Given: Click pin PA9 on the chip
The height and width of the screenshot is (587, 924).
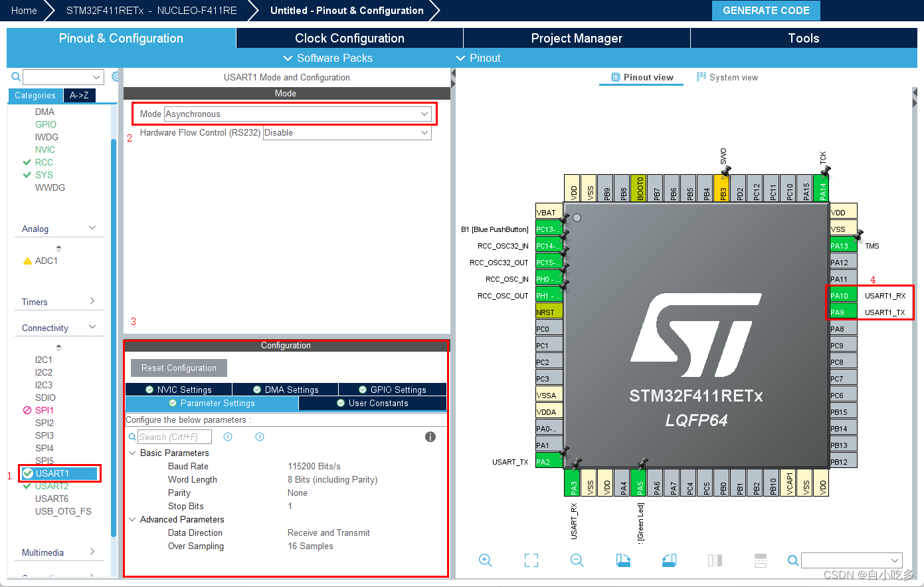Looking at the screenshot, I should 843,312.
